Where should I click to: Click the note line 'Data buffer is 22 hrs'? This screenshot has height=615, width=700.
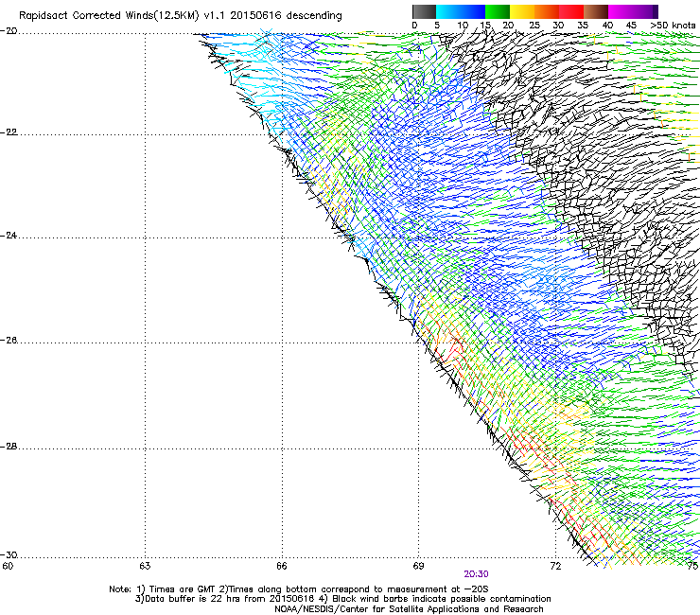pyautogui.click(x=342, y=599)
